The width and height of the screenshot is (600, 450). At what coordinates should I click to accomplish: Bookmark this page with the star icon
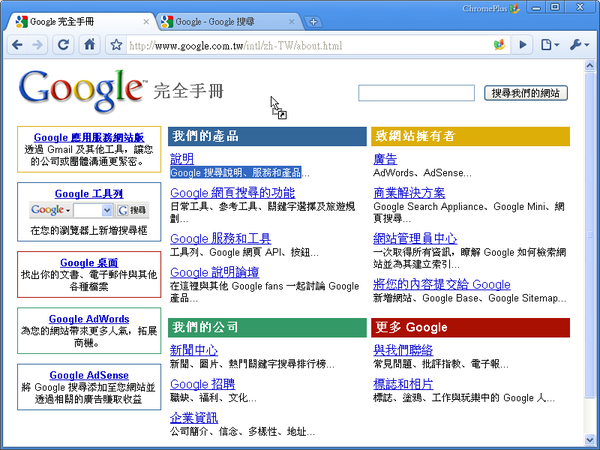[x=116, y=45]
